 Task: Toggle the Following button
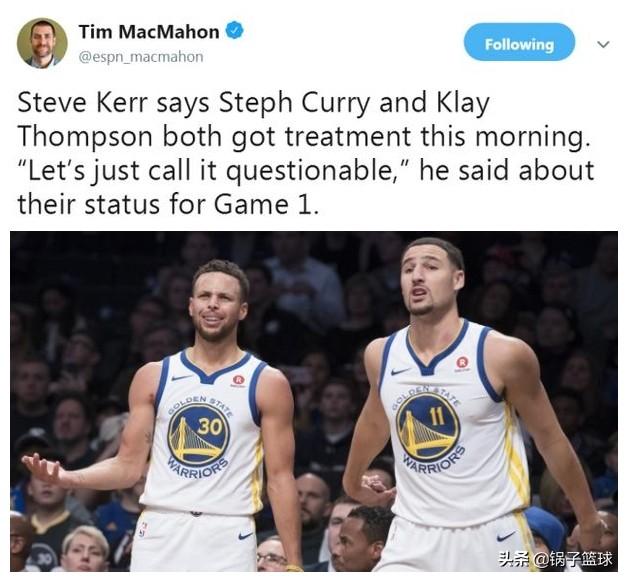(519, 42)
